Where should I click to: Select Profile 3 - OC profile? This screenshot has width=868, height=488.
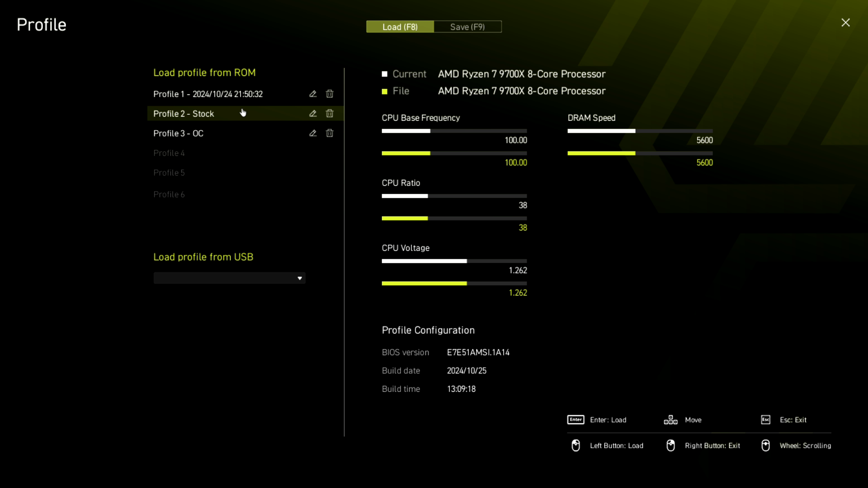[178, 133]
